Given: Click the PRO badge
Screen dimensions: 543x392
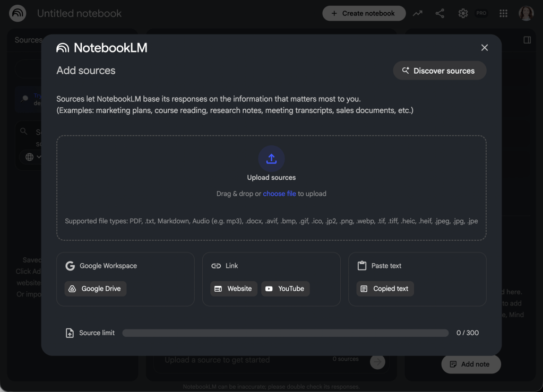Looking at the screenshot, I should point(481,13).
